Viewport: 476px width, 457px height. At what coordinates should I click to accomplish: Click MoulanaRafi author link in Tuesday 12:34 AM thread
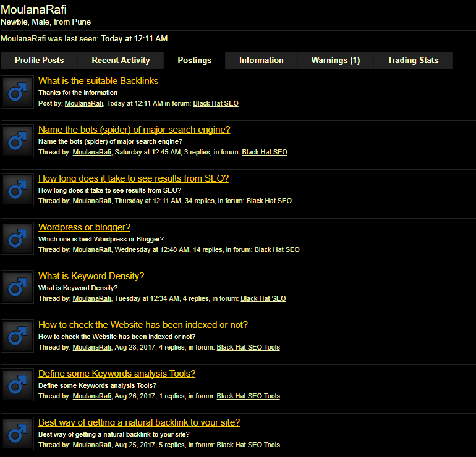click(x=91, y=299)
